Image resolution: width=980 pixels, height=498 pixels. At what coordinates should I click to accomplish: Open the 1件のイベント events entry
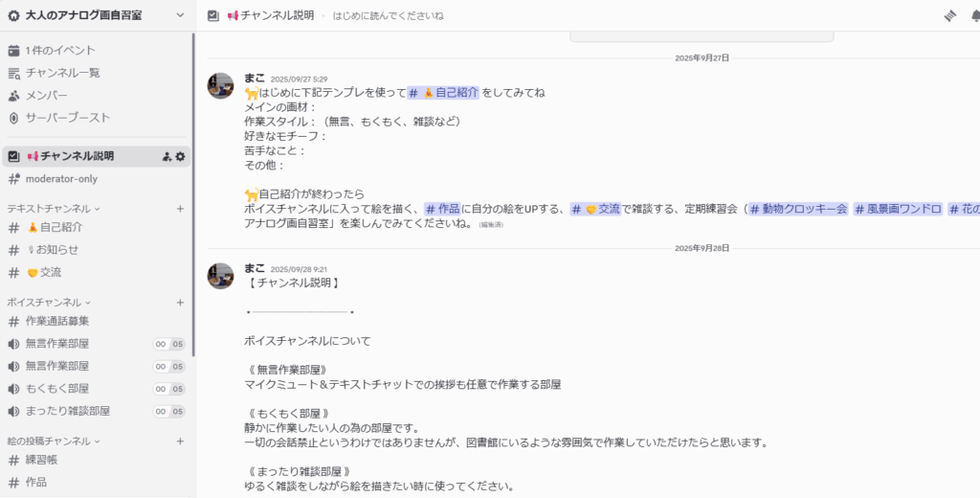60,50
